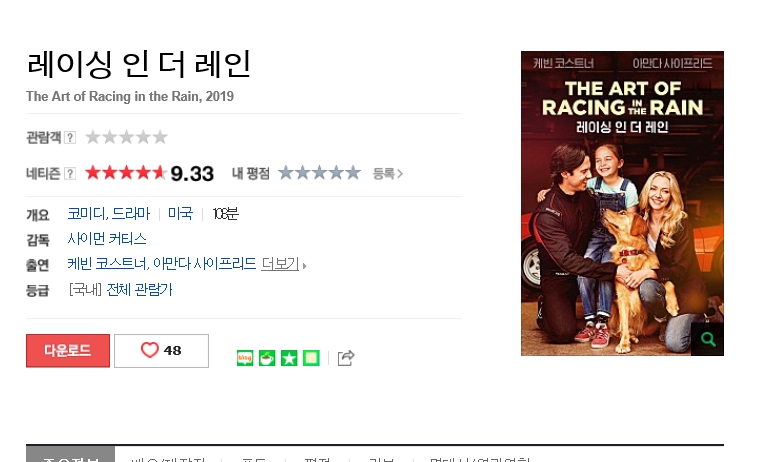Share the movie to Naver Blog
Image resolution: width=760 pixels, height=462 pixels.
[245, 358]
